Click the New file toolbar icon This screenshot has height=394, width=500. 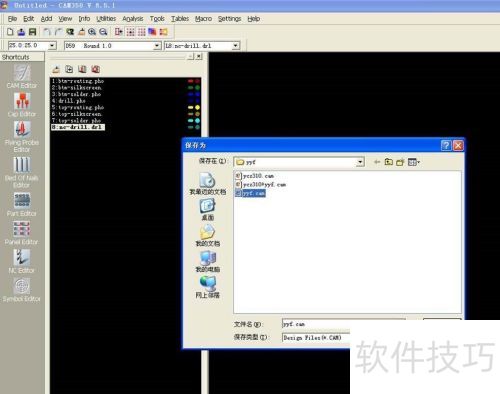pyautogui.click(x=10, y=32)
